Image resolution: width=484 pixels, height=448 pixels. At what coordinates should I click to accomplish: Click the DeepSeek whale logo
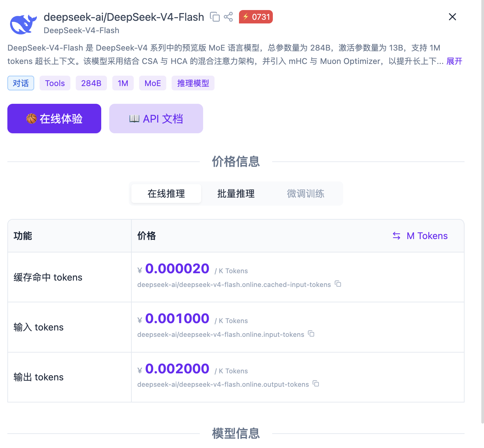click(x=23, y=24)
